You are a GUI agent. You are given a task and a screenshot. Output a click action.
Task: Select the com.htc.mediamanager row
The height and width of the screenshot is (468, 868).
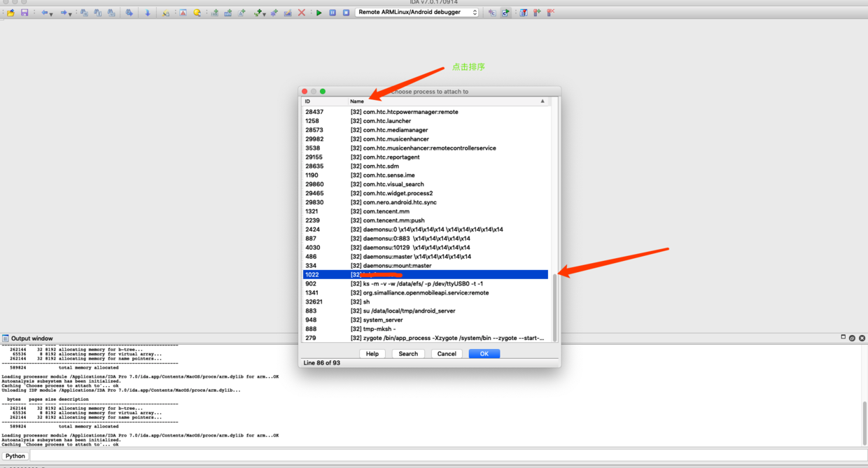click(x=426, y=130)
